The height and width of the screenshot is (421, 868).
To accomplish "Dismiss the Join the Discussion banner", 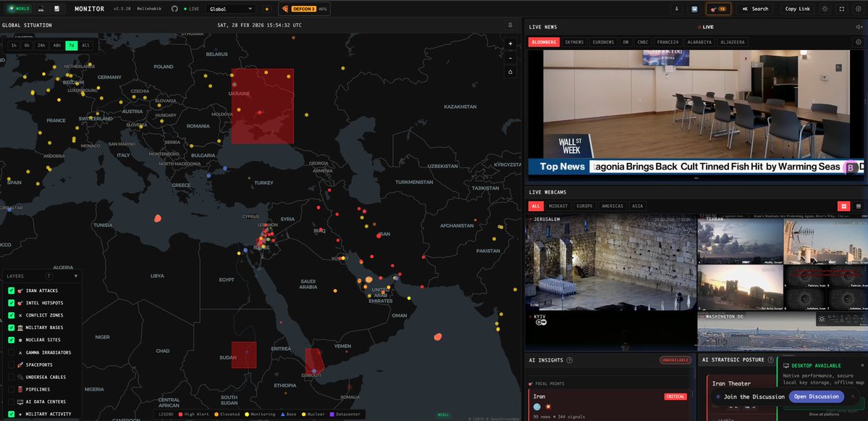I will point(853,396).
